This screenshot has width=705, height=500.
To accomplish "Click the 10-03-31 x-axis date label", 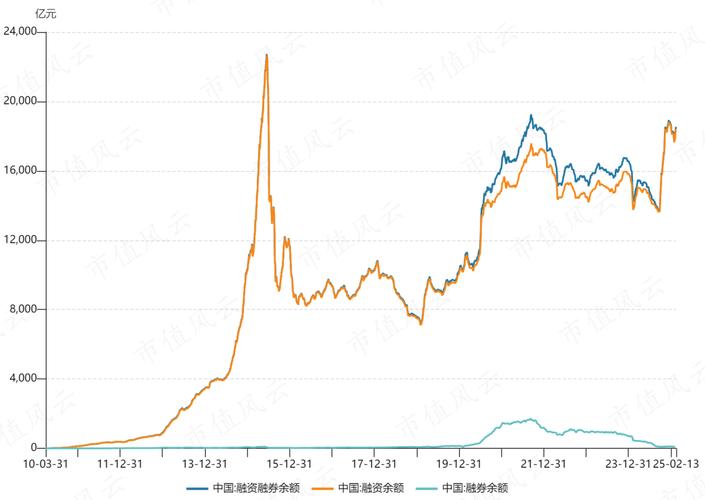I will click(x=46, y=463).
